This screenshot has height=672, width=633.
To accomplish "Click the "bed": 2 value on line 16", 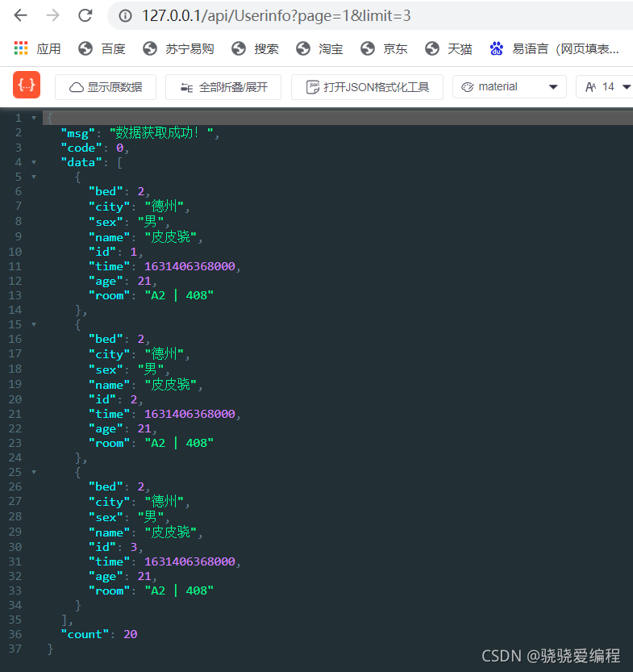I will (141, 339).
